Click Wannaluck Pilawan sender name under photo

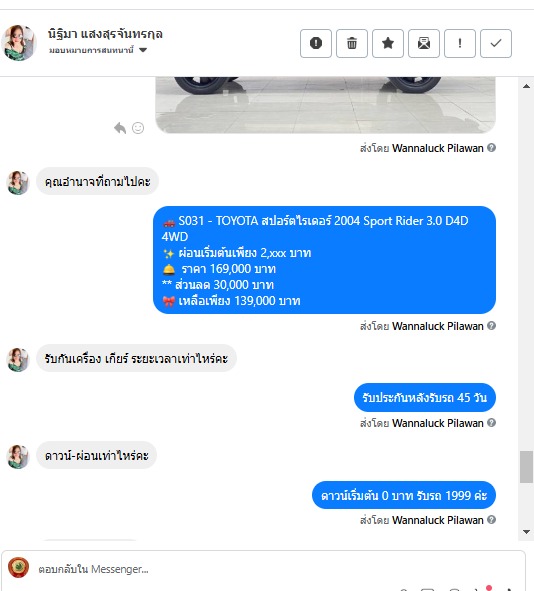[x=438, y=148]
